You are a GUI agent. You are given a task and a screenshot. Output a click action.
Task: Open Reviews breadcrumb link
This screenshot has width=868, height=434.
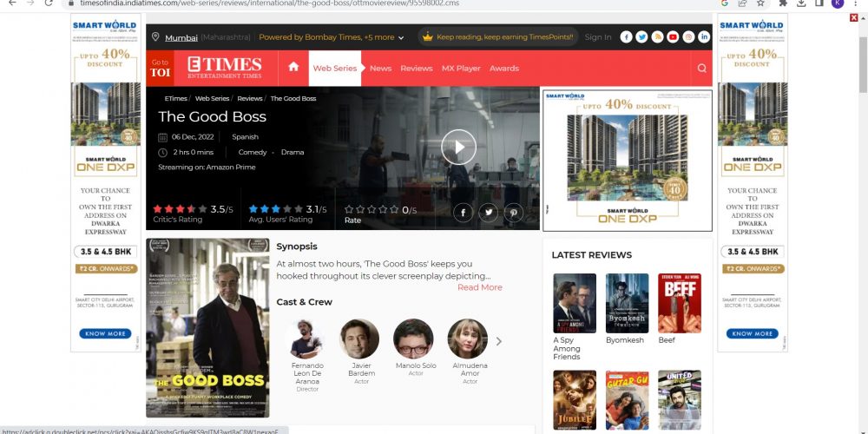point(250,99)
